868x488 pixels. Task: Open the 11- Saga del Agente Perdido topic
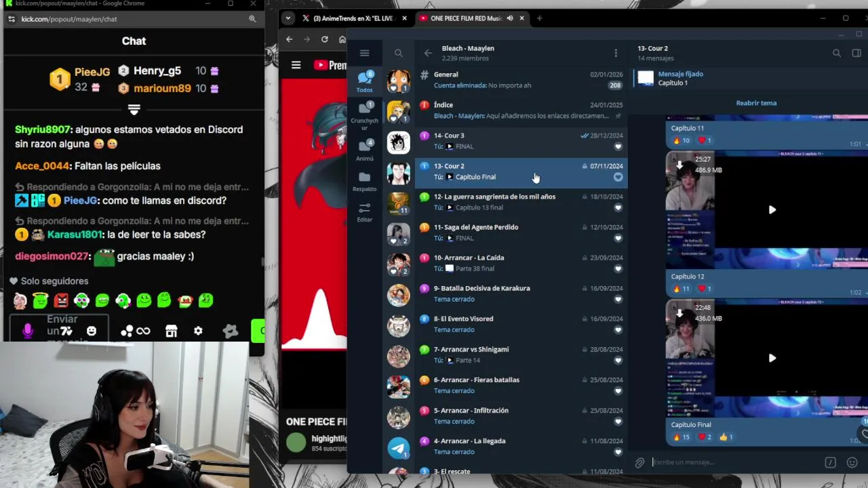521,232
